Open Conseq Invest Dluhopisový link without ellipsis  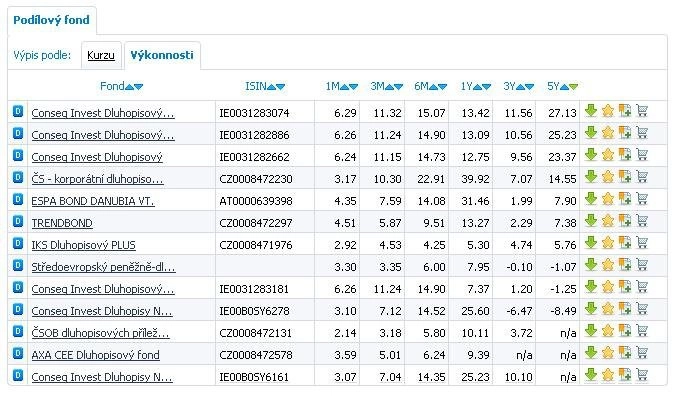click(97, 157)
